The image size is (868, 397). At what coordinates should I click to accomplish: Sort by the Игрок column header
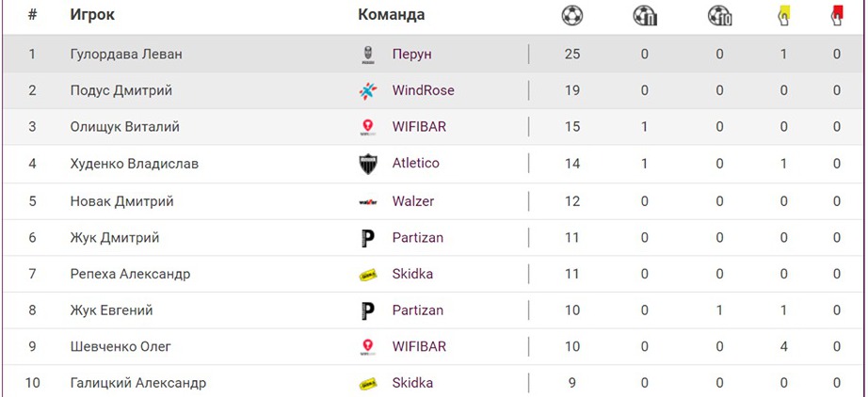[x=92, y=15]
